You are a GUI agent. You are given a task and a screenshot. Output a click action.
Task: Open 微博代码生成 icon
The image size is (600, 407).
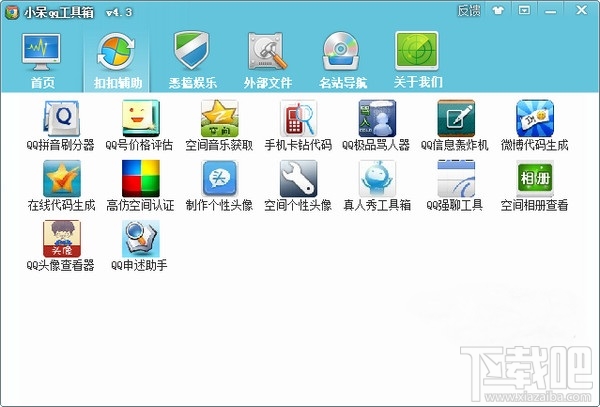tap(535, 118)
